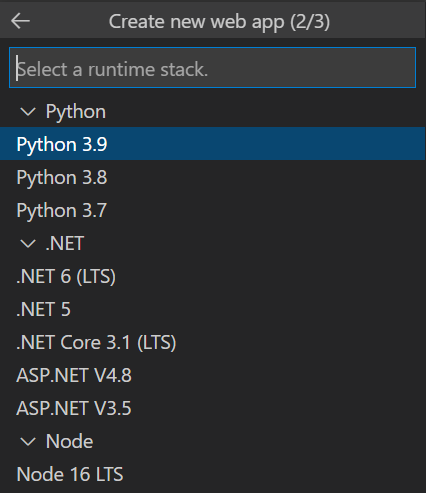The image size is (426, 493).
Task: Choose Python 3.8 from the list
Action: (213, 177)
